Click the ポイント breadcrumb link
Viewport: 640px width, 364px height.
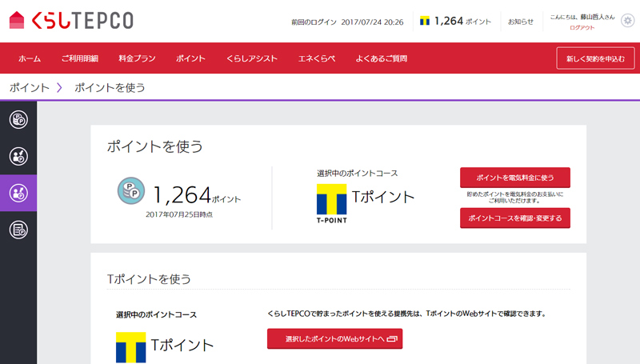pos(30,88)
